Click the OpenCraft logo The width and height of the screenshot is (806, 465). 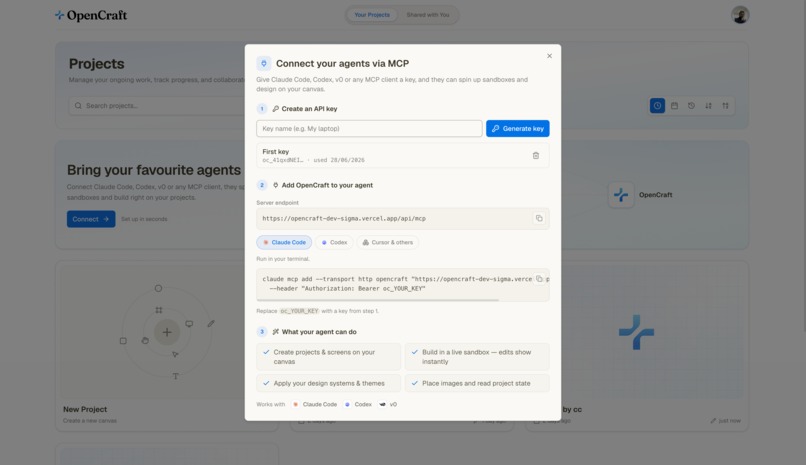coord(91,15)
